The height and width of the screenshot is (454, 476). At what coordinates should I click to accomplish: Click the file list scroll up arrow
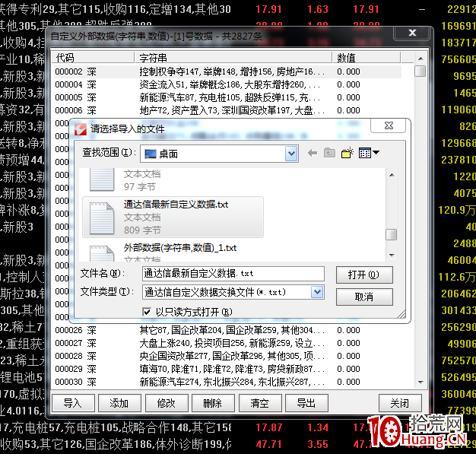pos(392,175)
